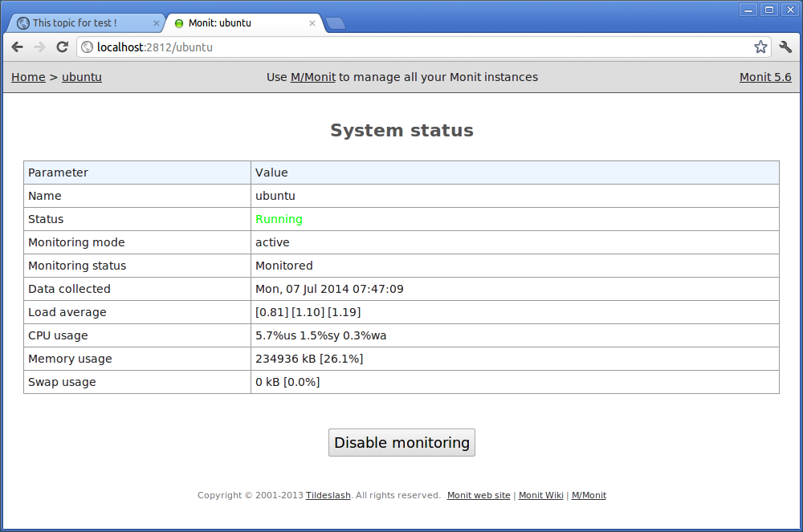Select the 'Monit: ubuntu' tab
This screenshot has width=803, height=532.
[x=245, y=23]
